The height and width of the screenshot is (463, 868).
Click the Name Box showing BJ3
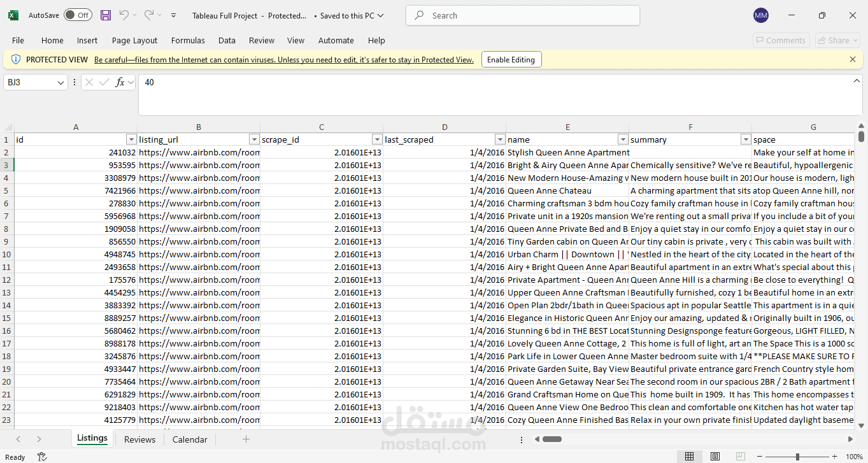click(30, 82)
